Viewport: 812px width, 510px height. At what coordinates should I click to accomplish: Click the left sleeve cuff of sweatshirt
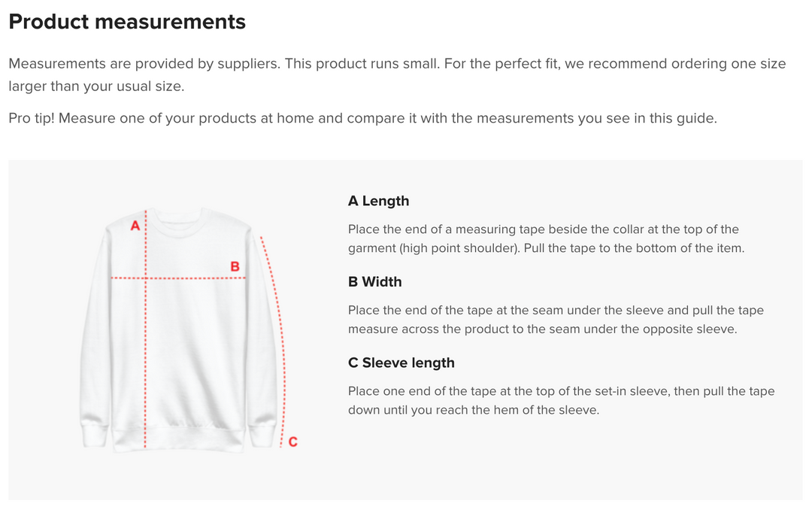coord(94,434)
